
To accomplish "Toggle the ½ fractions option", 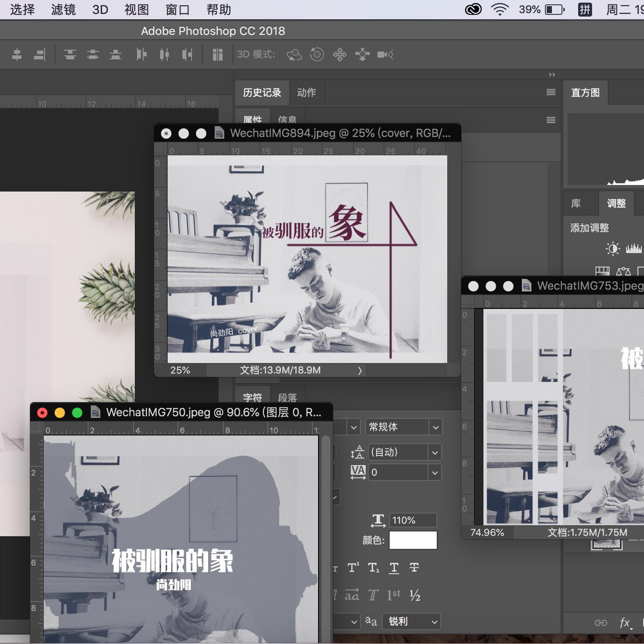I will point(414,595).
